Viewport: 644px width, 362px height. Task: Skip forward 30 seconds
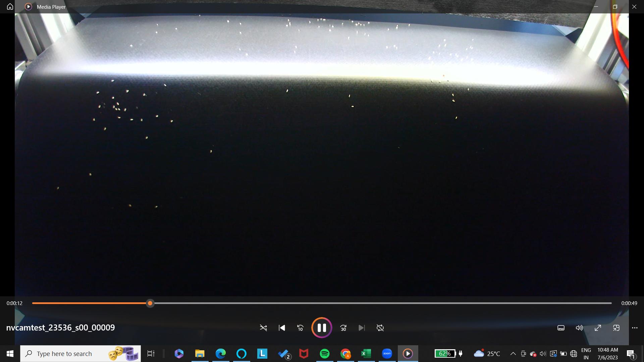pos(343,328)
